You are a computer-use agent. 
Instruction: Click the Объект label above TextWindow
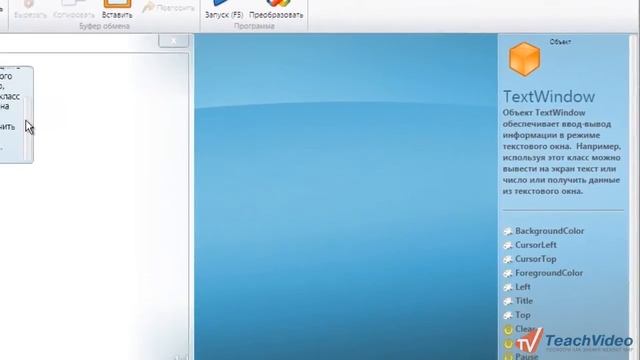click(x=560, y=42)
